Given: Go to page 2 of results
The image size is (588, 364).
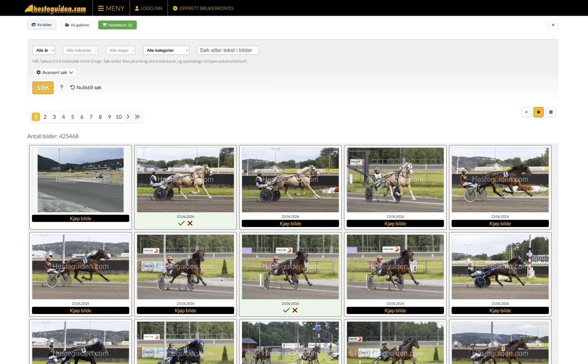Looking at the screenshot, I should [45, 117].
